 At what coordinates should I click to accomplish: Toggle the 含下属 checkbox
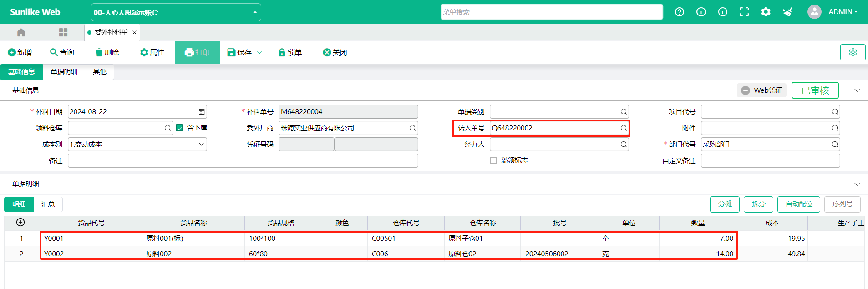click(x=179, y=128)
